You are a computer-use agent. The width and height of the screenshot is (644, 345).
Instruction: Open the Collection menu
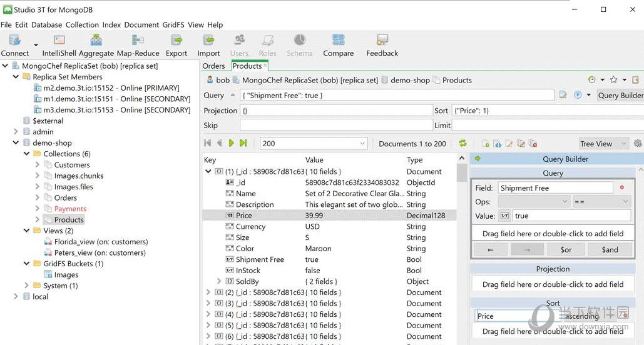pyautogui.click(x=82, y=24)
